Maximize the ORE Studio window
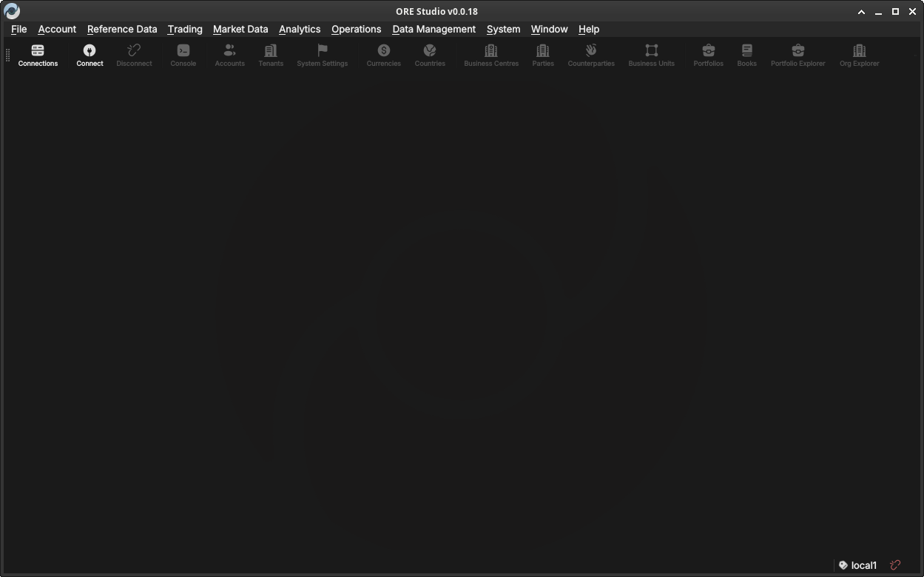924x577 pixels. pyautogui.click(x=895, y=11)
